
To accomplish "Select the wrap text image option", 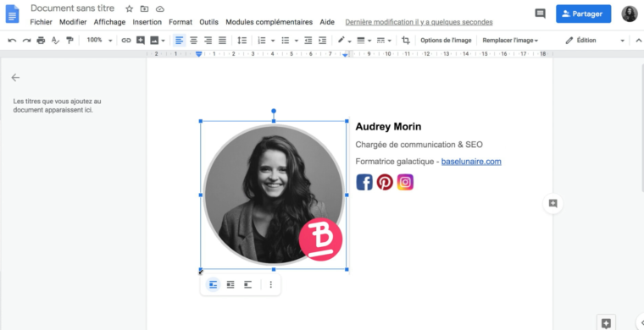I will tap(230, 284).
